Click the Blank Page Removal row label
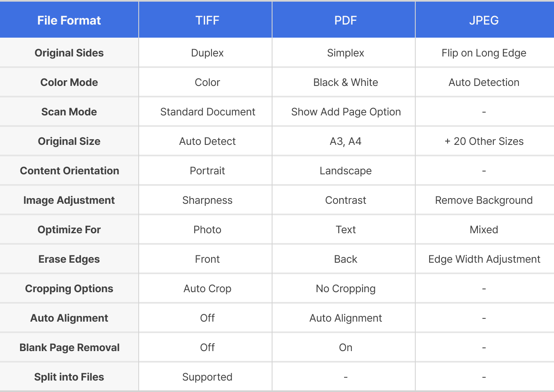This screenshot has height=392, width=554. pyautogui.click(x=69, y=347)
